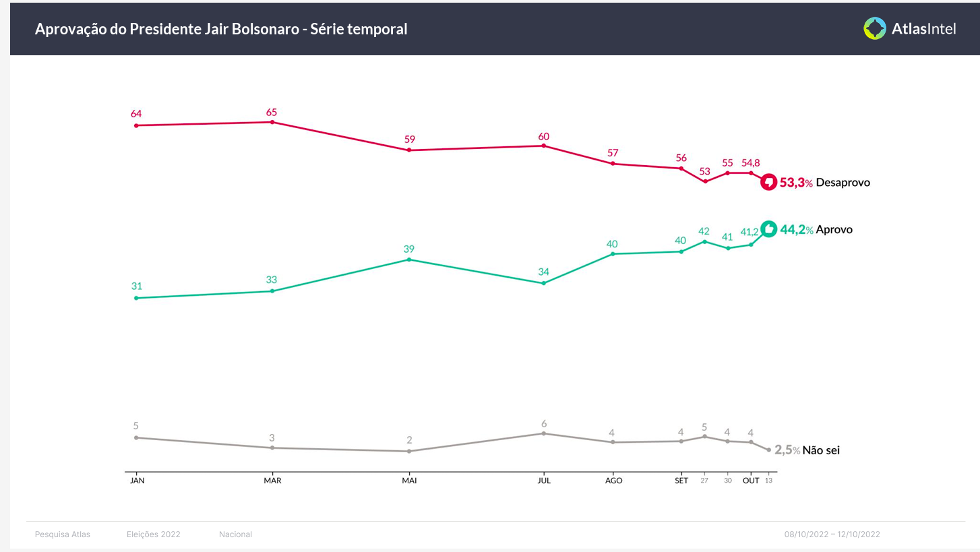Click the 39 approval data point in May
980x552 pixels.
(409, 259)
